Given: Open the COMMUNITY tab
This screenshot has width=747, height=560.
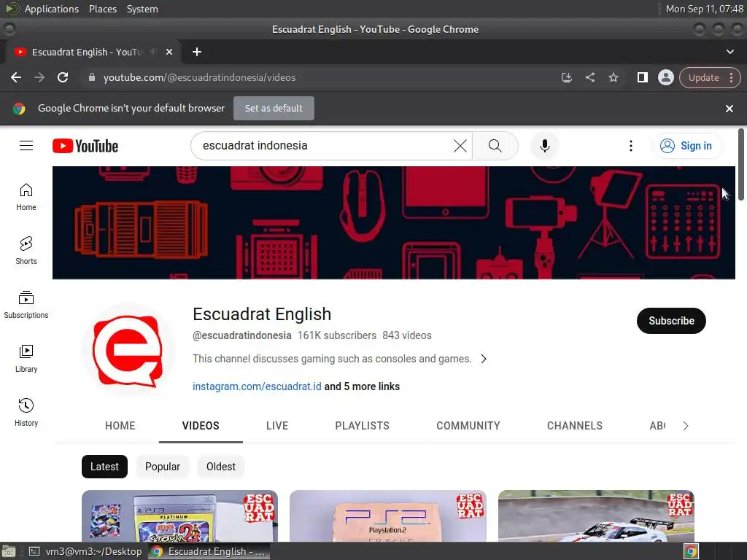Looking at the screenshot, I should (x=468, y=426).
